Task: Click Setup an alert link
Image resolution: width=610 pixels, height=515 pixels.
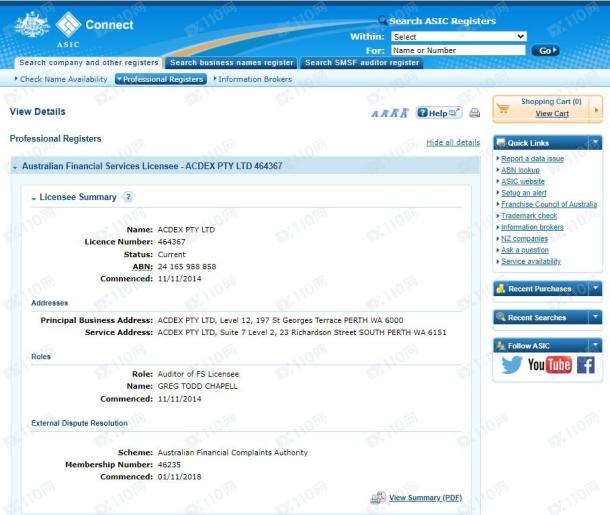Action: pos(524,193)
